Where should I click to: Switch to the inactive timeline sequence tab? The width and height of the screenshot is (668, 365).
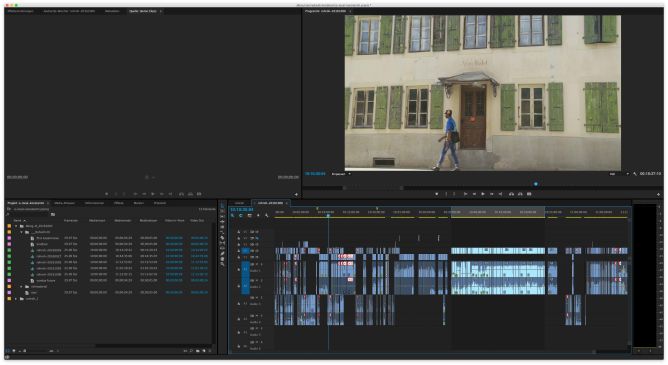tap(240, 203)
